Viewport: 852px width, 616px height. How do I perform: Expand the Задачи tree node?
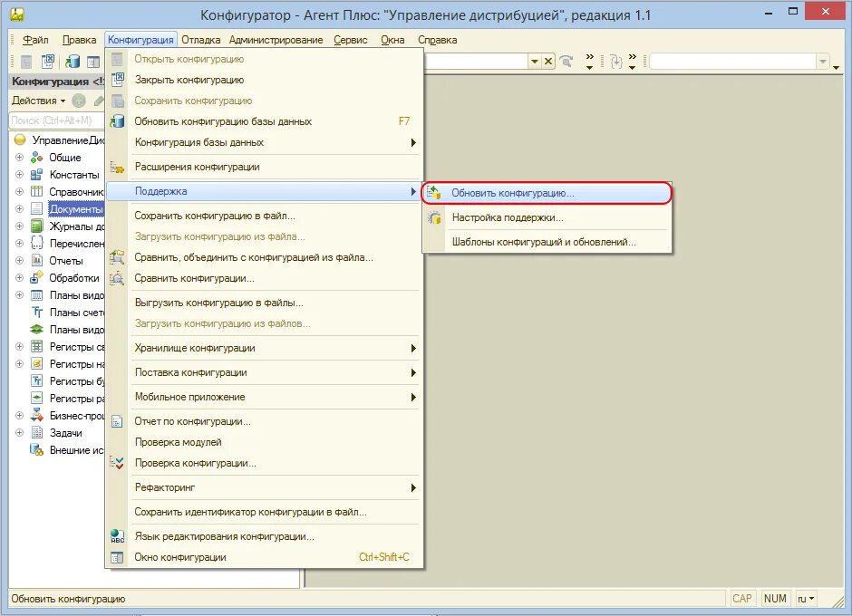(20, 433)
